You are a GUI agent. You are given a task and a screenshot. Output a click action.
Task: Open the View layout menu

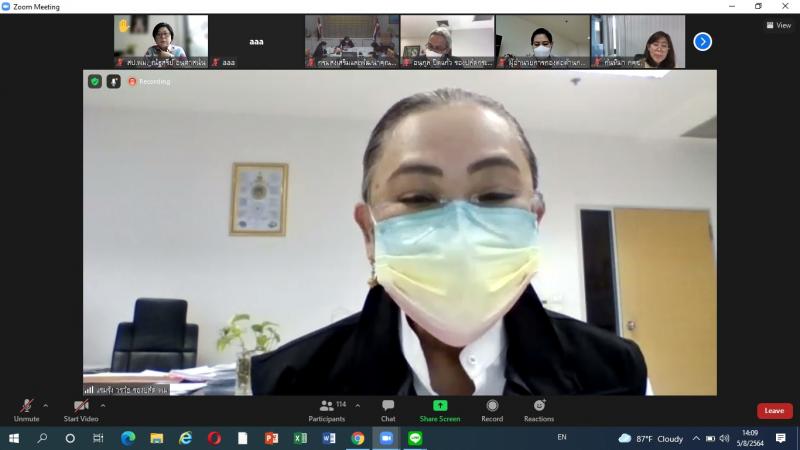coord(779,25)
